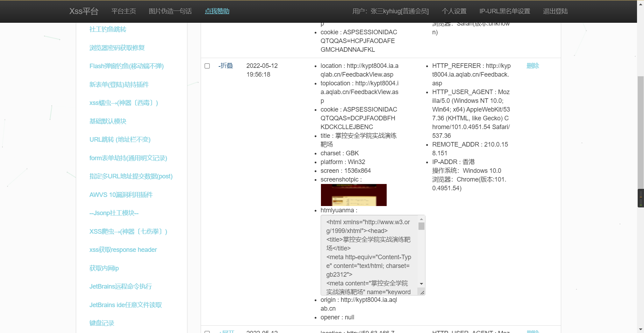Open the JetBrains远程命令执行 module

pyautogui.click(x=121, y=286)
